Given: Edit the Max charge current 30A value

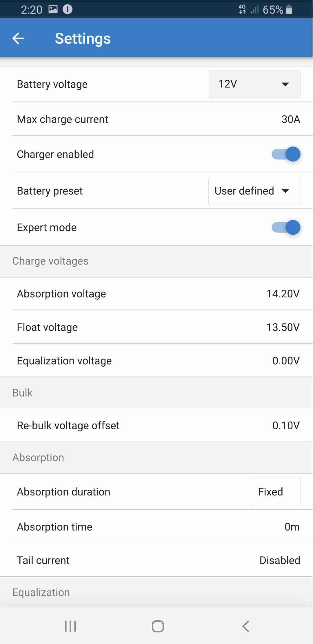Looking at the screenshot, I should tap(290, 119).
